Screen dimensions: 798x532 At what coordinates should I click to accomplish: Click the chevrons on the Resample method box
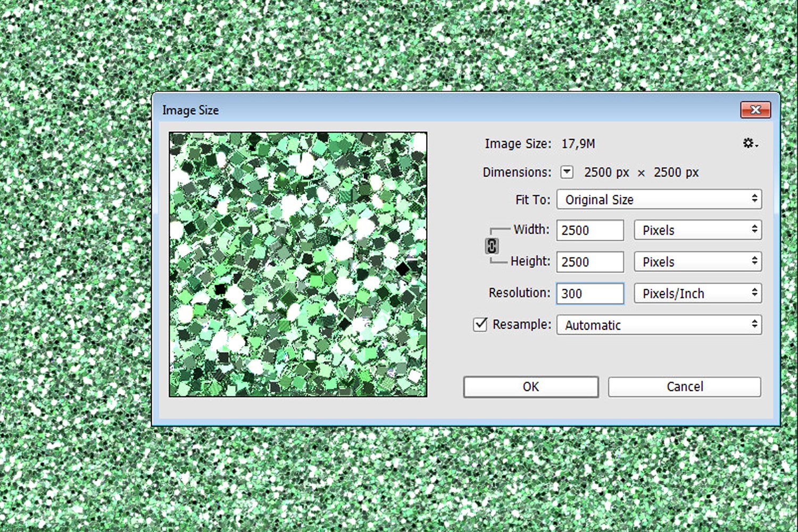(755, 325)
